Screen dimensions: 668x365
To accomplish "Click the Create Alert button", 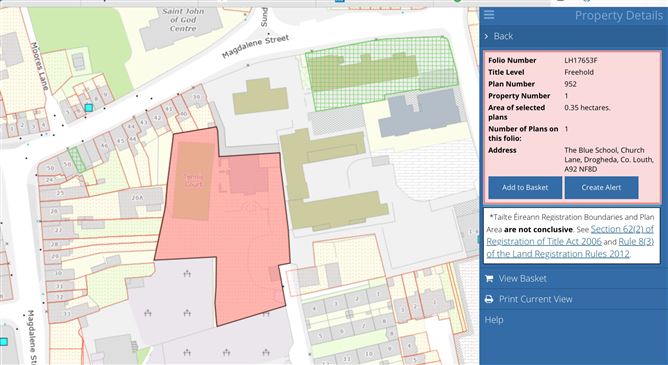I will tap(602, 187).
